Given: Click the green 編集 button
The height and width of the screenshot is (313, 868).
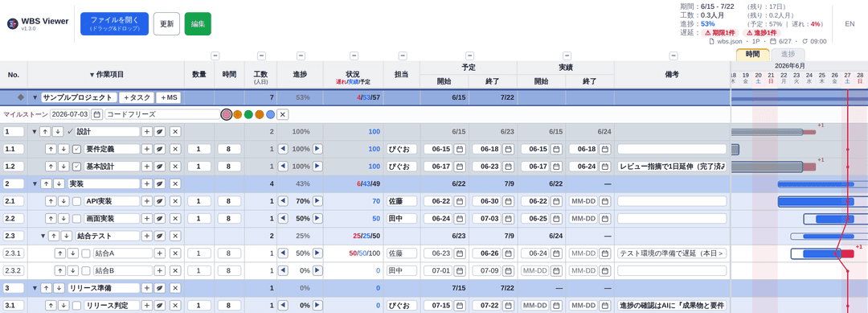Looking at the screenshot, I should pos(198,24).
